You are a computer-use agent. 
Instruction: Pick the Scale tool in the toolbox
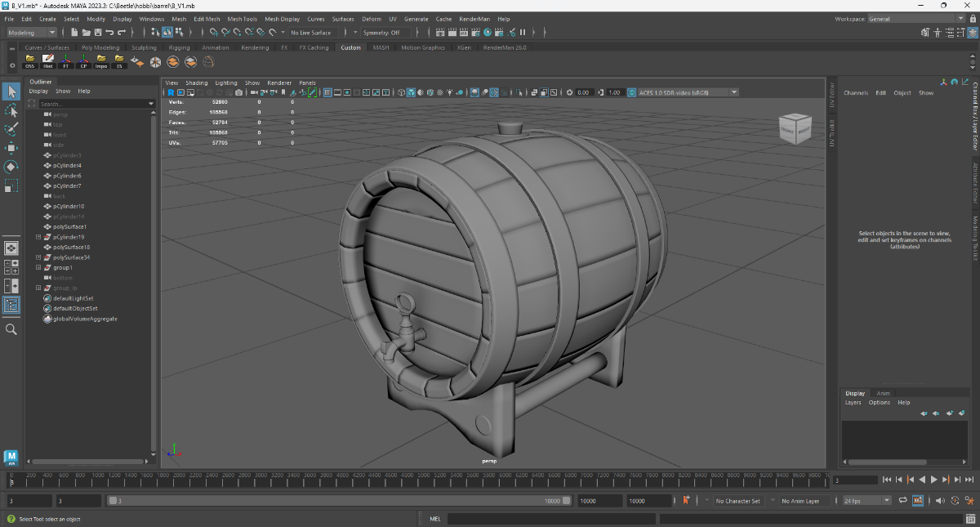click(x=11, y=185)
